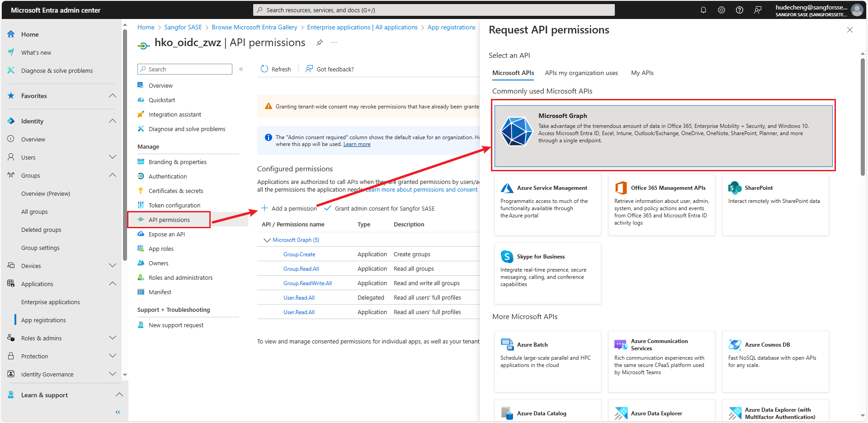
Task: Click the warning icon on consent banner
Action: pyautogui.click(x=268, y=106)
